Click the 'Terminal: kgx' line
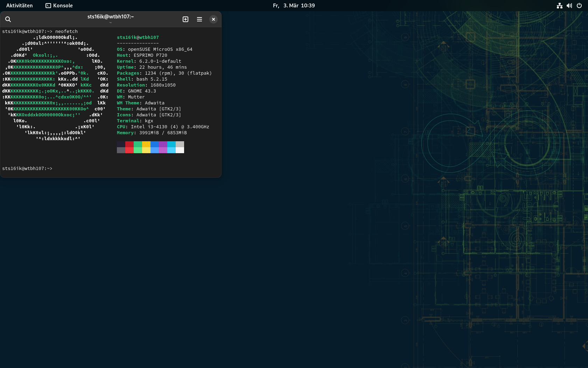The width and height of the screenshot is (588, 368). pyautogui.click(x=135, y=121)
